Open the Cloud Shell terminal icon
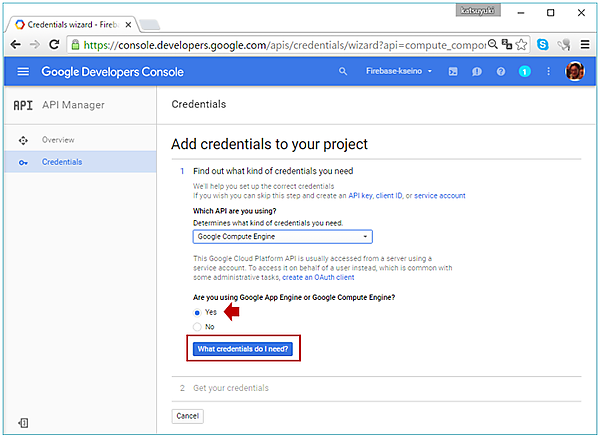 453,72
